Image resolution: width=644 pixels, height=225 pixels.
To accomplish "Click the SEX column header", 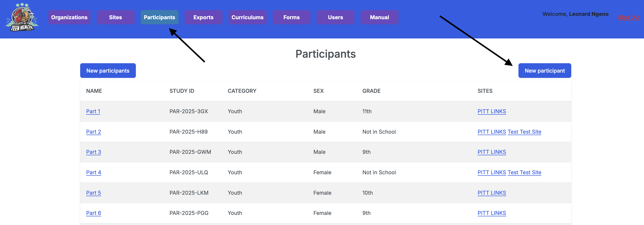I will (319, 91).
